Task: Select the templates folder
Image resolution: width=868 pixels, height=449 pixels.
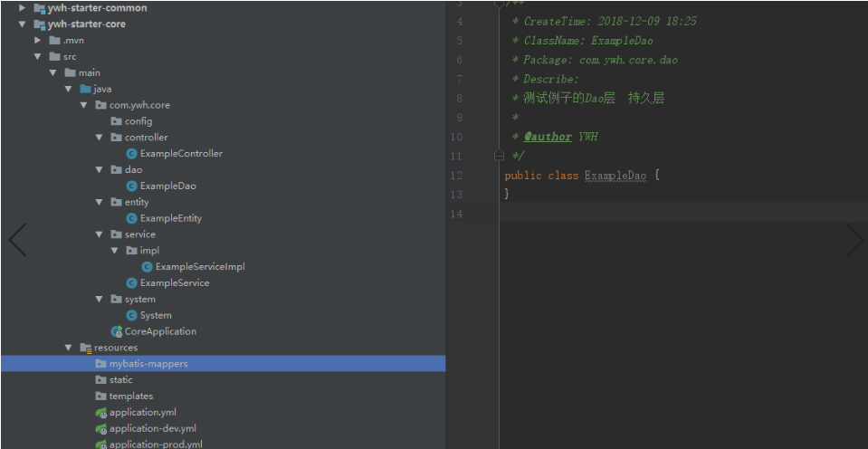Action: coord(131,396)
